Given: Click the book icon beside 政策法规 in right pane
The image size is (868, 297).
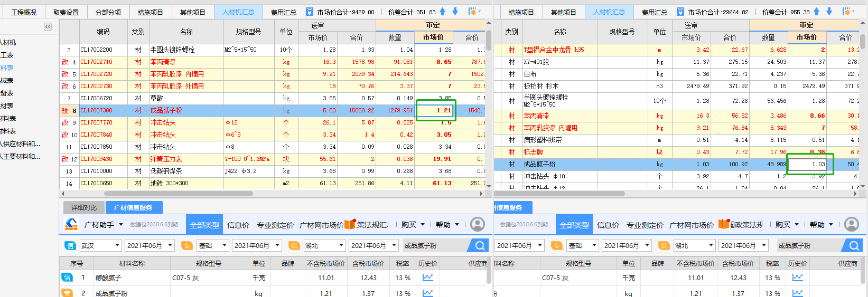Looking at the screenshot, I should [724, 224].
